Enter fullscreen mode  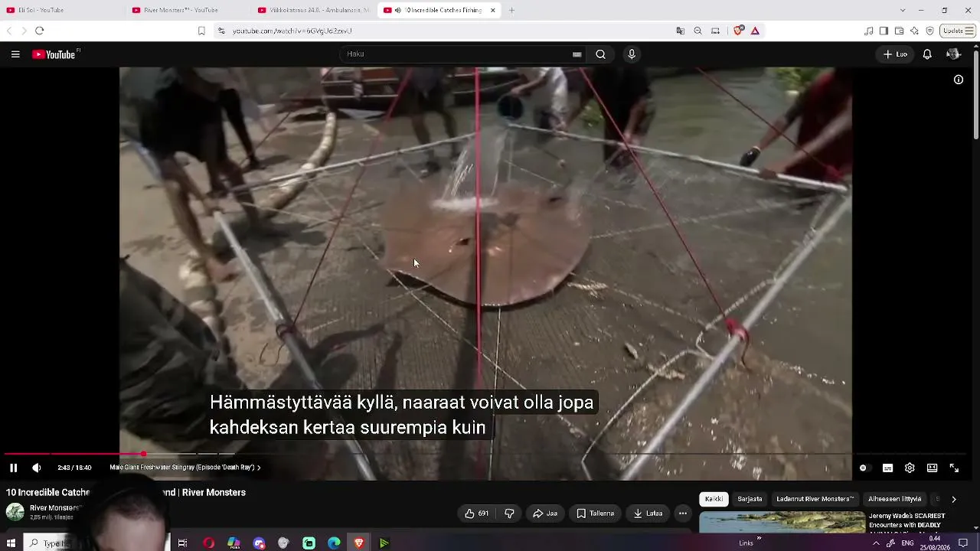pos(954,468)
